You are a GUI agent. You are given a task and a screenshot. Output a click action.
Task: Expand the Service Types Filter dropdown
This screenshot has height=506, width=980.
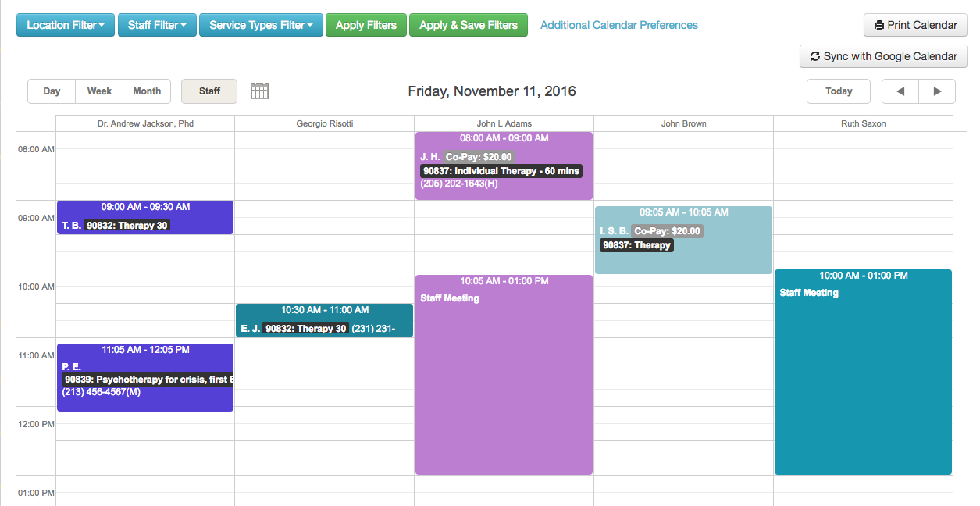point(261,25)
